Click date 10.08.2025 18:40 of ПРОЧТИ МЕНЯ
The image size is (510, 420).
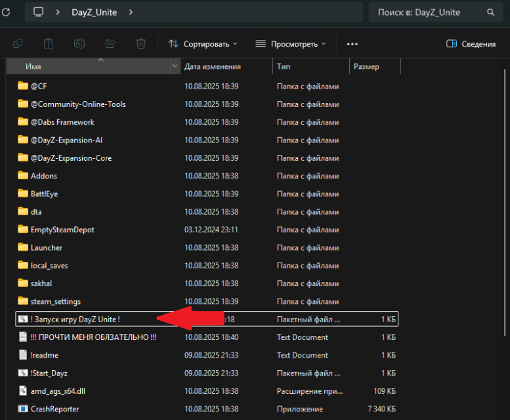pos(211,337)
